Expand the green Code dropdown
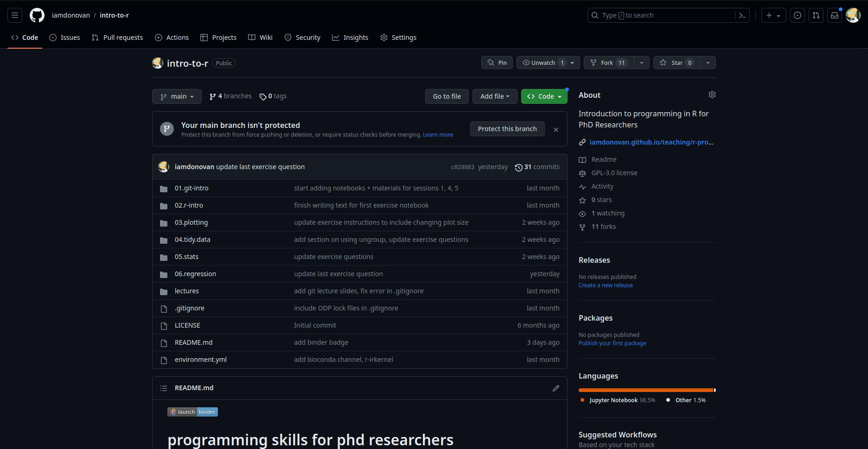 point(544,96)
